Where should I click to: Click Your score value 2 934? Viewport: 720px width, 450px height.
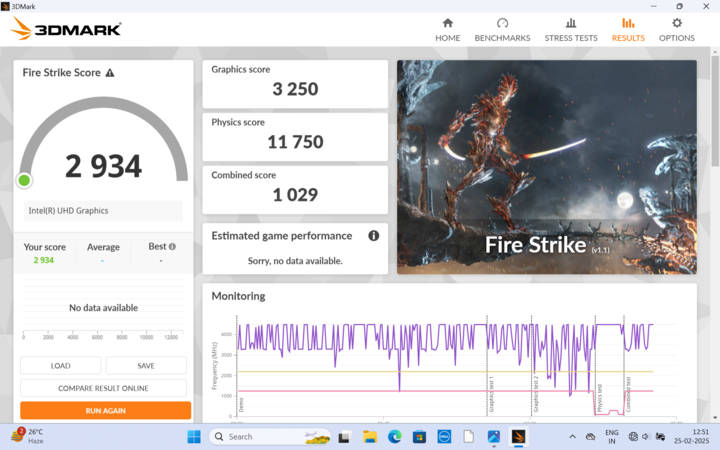[44, 260]
